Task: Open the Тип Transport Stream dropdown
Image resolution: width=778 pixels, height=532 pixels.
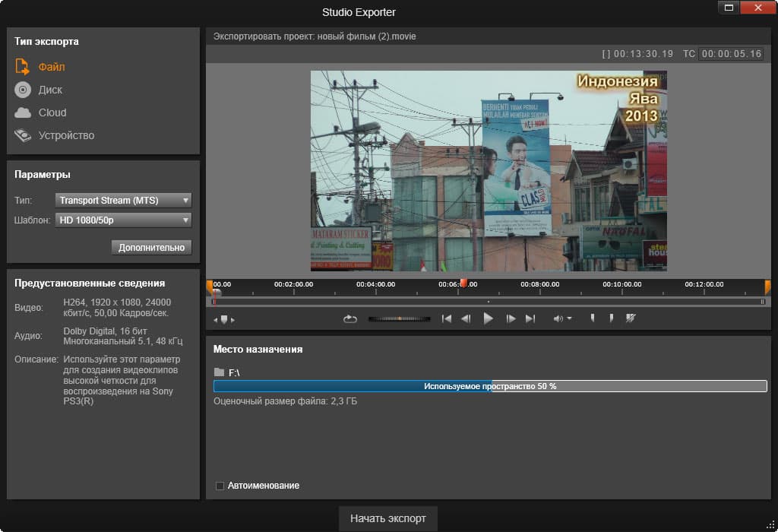Action: coord(123,201)
